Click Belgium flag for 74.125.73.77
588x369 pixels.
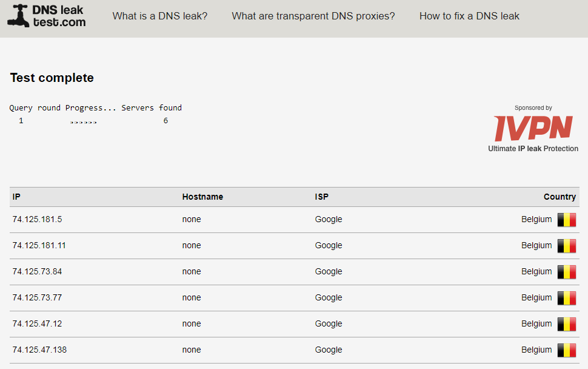[x=567, y=298]
